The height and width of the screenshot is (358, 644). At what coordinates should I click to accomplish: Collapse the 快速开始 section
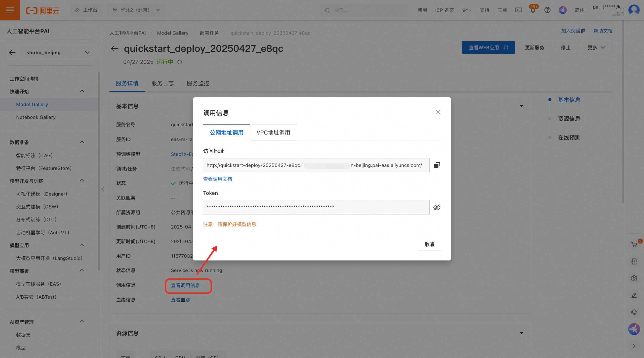82,91
